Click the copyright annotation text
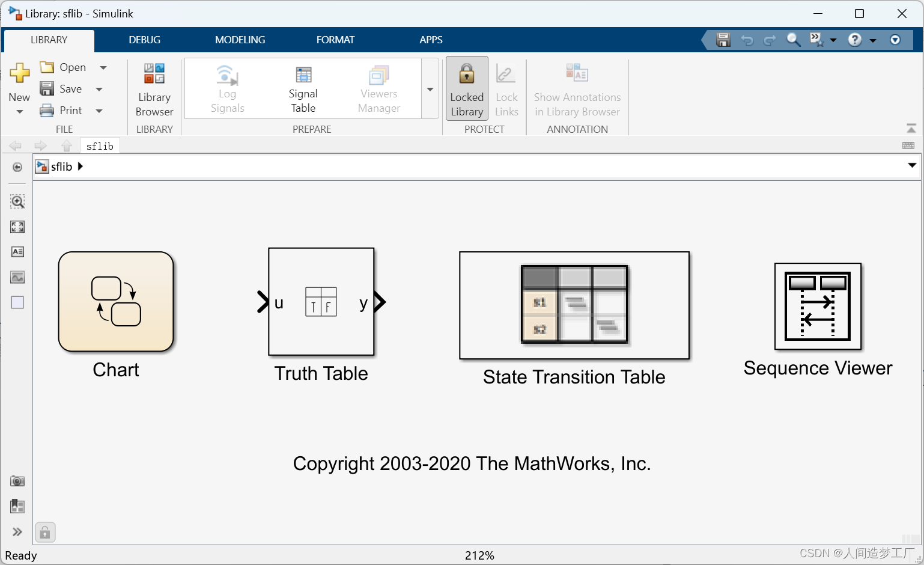924x565 pixels. point(472,463)
